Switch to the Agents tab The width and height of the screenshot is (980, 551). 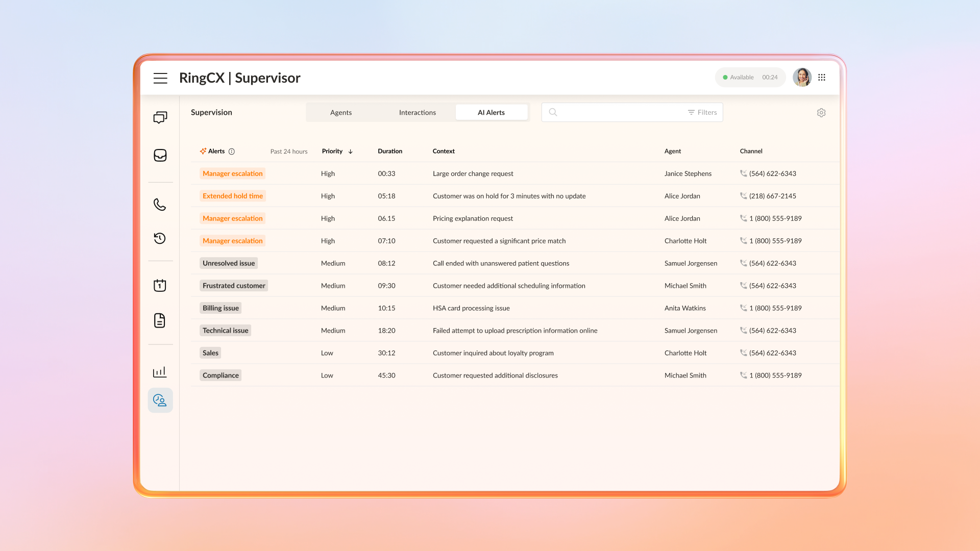(x=341, y=112)
